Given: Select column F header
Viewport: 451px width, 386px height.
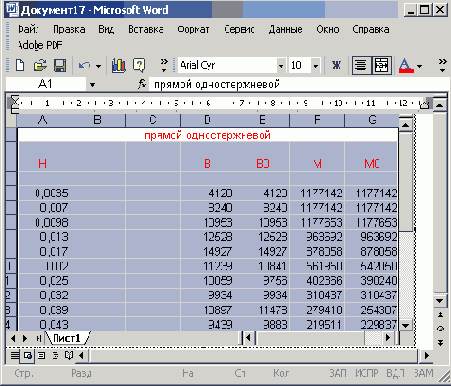Looking at the screenshot, I should [x=317, y=120].
